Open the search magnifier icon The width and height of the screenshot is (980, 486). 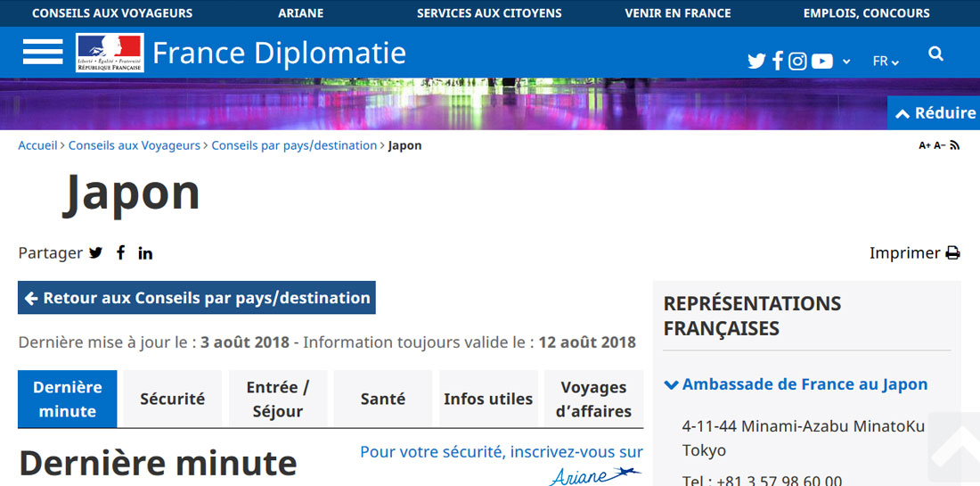[935, 54]
